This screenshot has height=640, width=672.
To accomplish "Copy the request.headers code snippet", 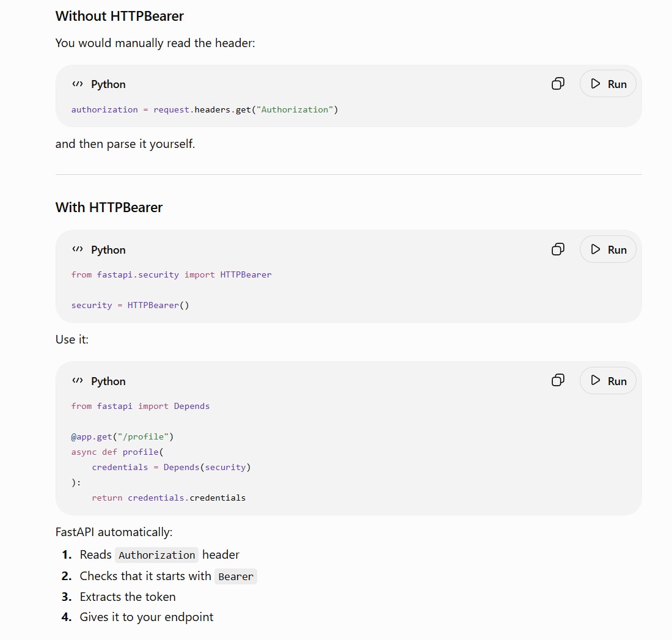I will pos(558,84).
